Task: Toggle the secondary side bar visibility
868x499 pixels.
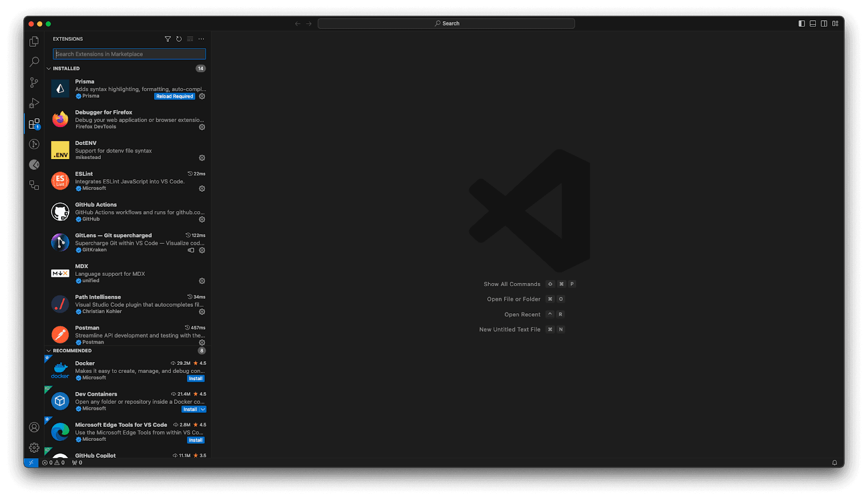Action: click(x=824, y=23)
